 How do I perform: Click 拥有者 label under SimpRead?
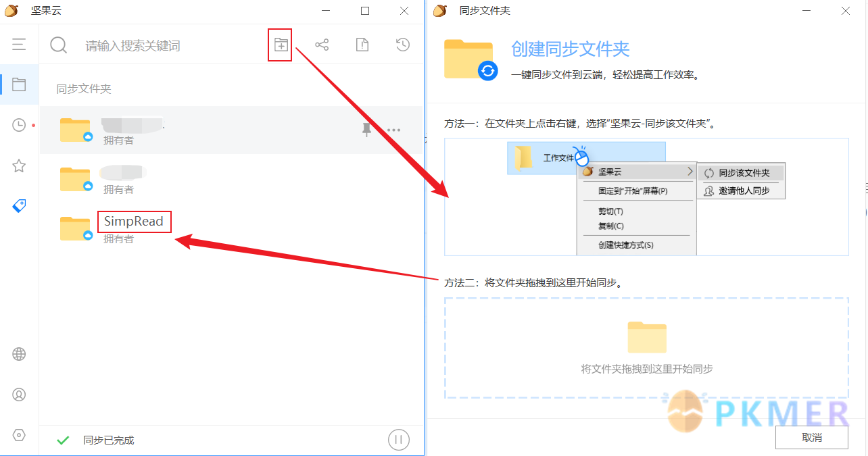click(x=118, y=238)
